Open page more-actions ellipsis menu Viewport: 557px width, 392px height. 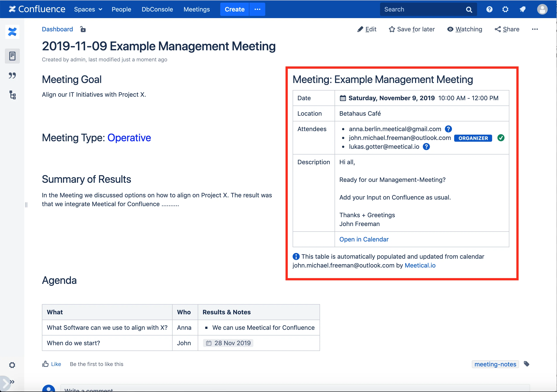(x=535, y=29)
